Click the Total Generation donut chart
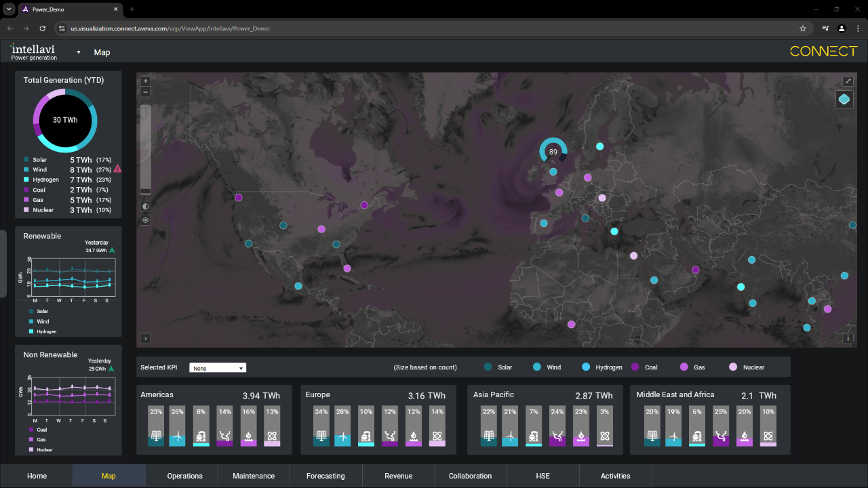 pos(65,120)
